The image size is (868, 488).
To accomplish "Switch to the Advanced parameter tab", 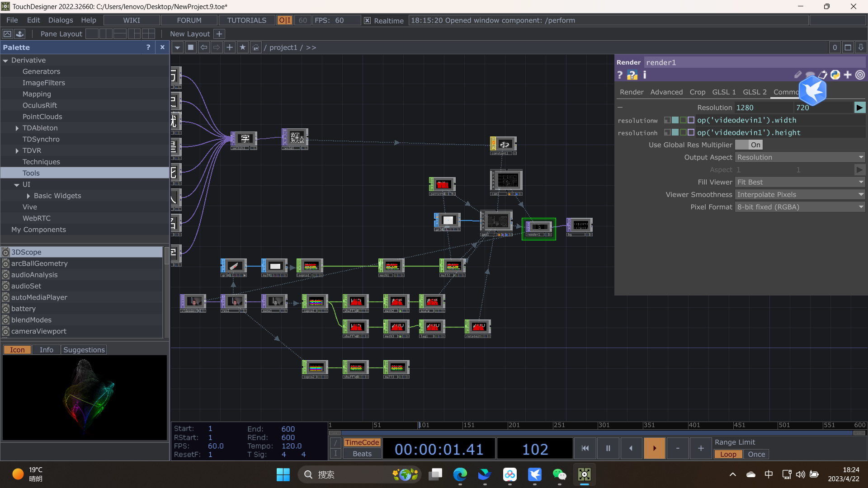I will coord(666,92).
